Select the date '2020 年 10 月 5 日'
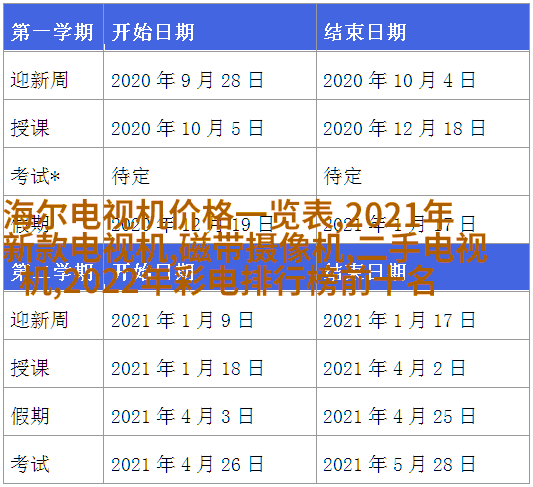 point(187,128)
